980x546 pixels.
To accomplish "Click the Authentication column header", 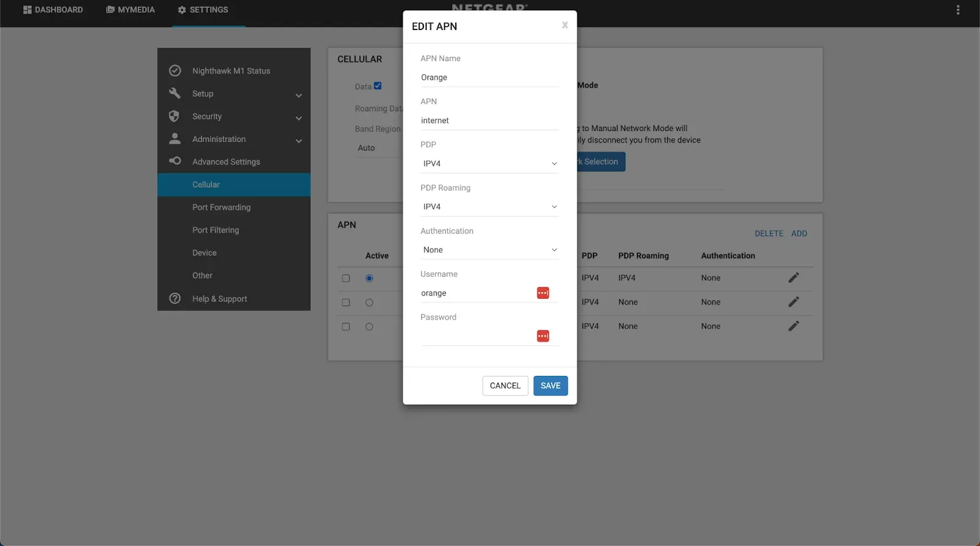I will [728, 255].
